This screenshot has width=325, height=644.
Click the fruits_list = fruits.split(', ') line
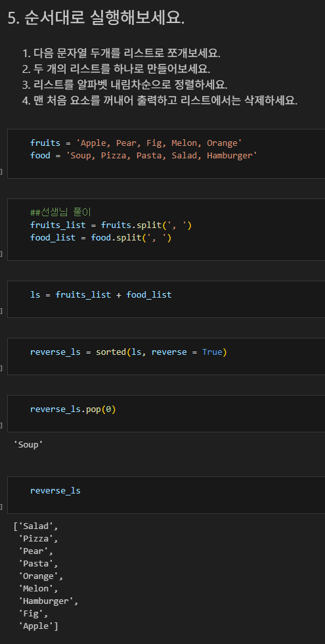click(111, 225)
